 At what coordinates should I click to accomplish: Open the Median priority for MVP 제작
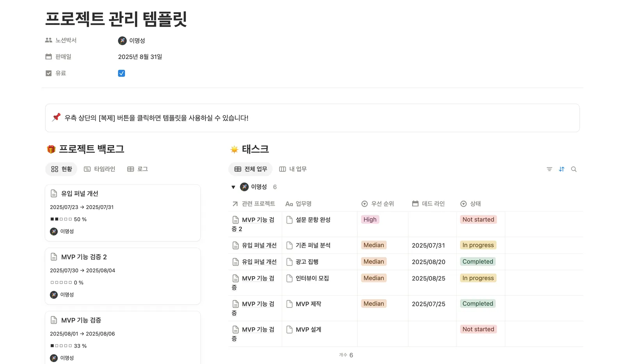pyautogui.click(x=374, y=304)
